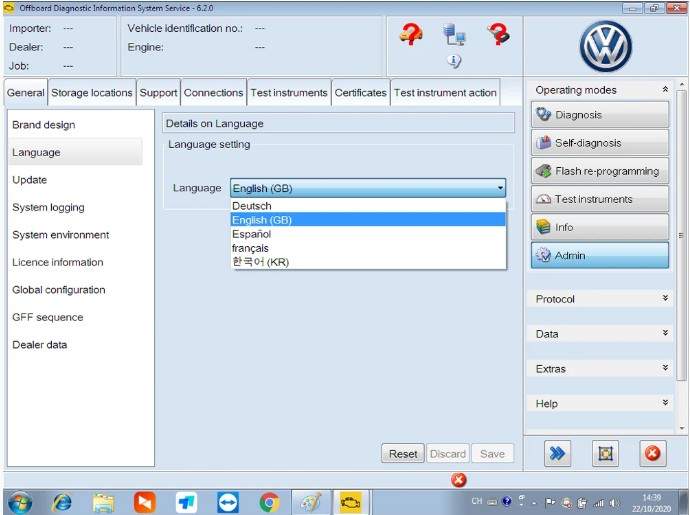Image resolution: width=690 pixels, height=515 pixels.
Task: Expand the Protocol section
Action: pyautogui.click(x=600, y=299)
